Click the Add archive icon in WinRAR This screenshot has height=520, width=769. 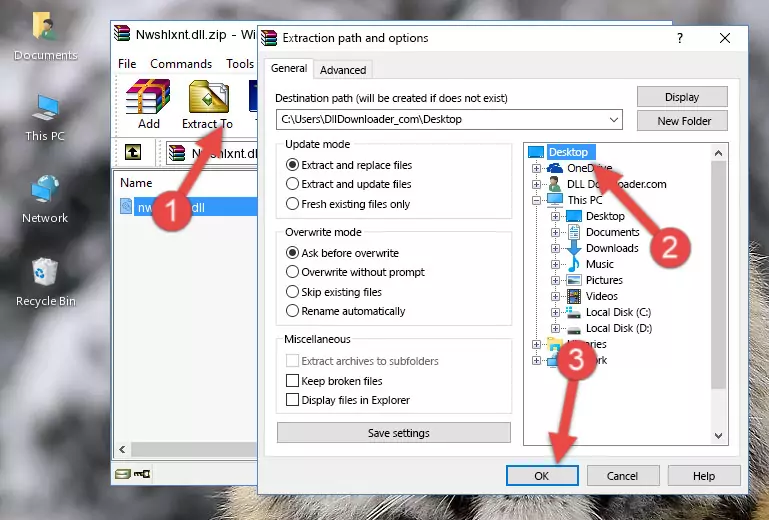point(148,97)
